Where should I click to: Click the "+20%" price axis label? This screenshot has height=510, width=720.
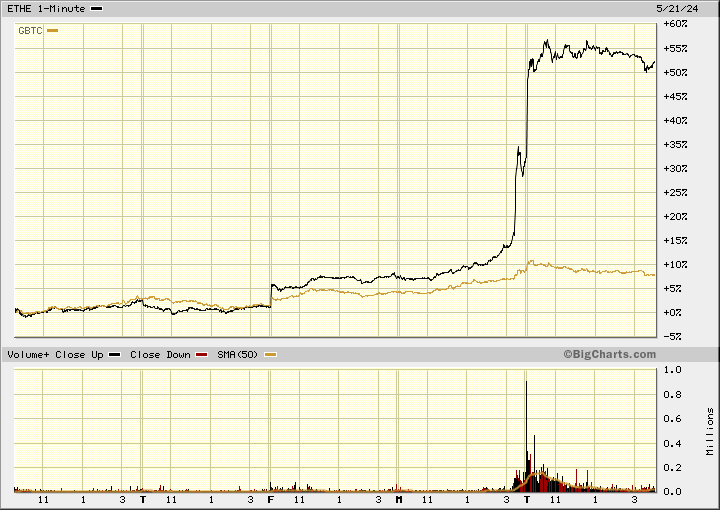[x=675, y=216]
